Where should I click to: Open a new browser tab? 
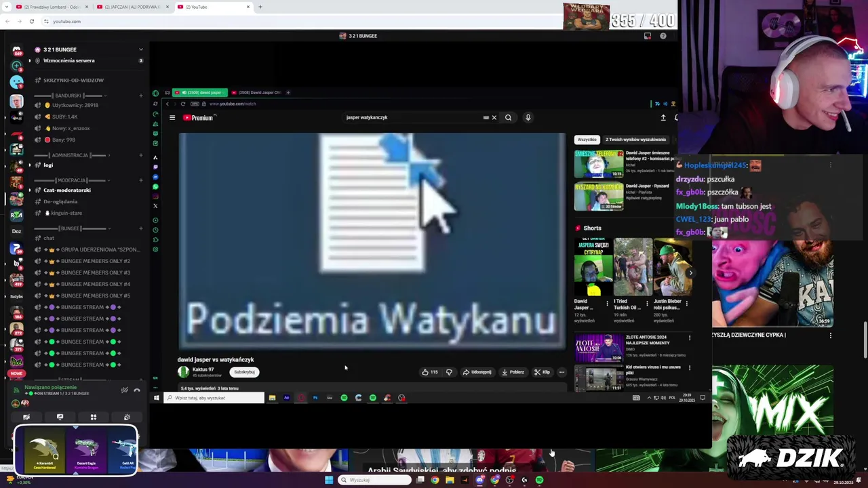point(260,7)
